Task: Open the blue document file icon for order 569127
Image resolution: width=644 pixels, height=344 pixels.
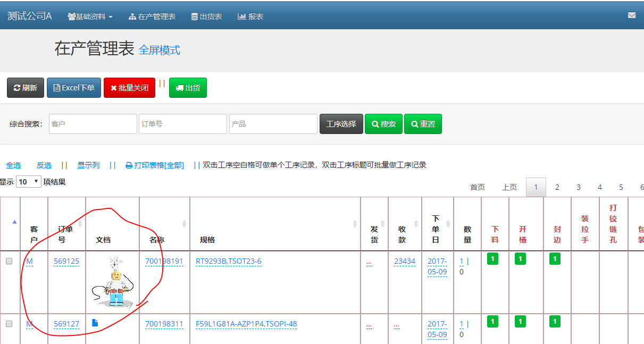Action: coord(95,323)
